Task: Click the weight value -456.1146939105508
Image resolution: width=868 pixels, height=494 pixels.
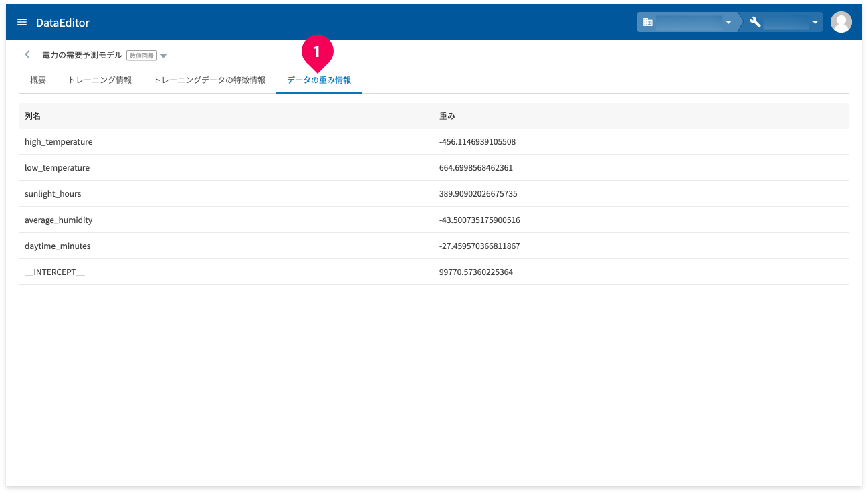Action: coord(477,142)
